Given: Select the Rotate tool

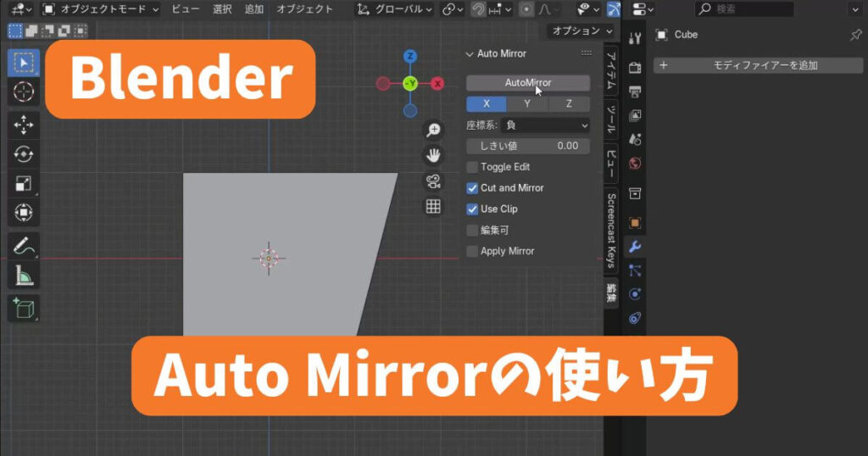Looking at the screenshot, I should 23,154.
